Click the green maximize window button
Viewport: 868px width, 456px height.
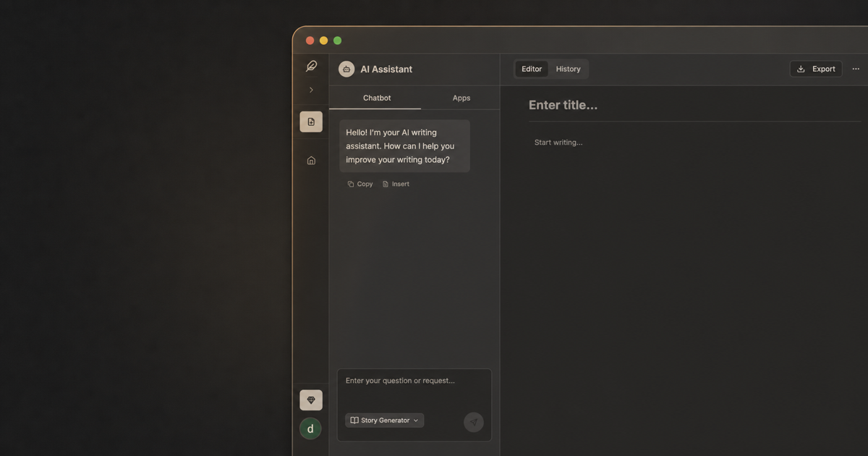pos(338,41)
